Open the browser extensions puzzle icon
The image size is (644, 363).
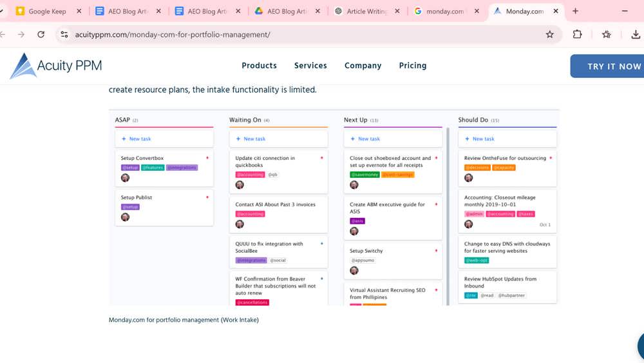click(577, 35)
